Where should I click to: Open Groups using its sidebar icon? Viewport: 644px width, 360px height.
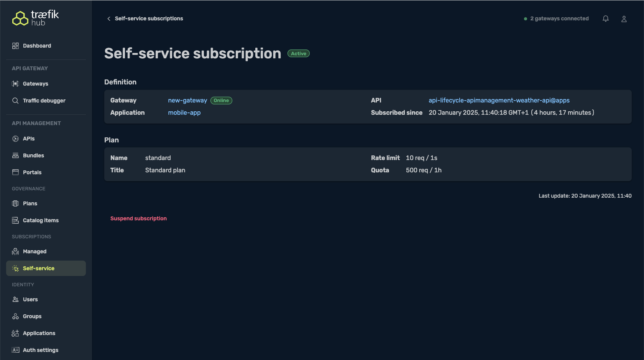click(15, 316)
